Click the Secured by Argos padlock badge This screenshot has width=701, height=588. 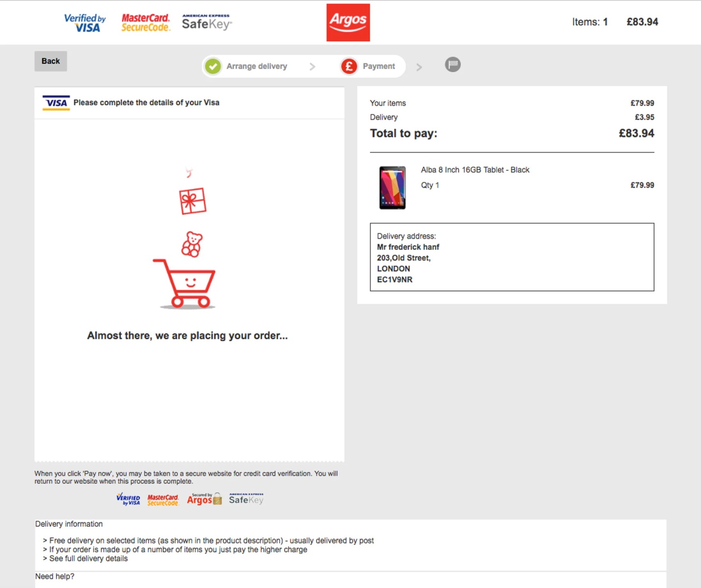pos(204,499)
